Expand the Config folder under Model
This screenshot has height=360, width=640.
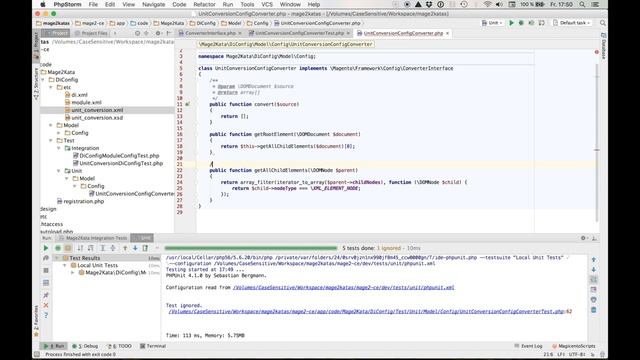pyautogui.click(x=59, y=133)
